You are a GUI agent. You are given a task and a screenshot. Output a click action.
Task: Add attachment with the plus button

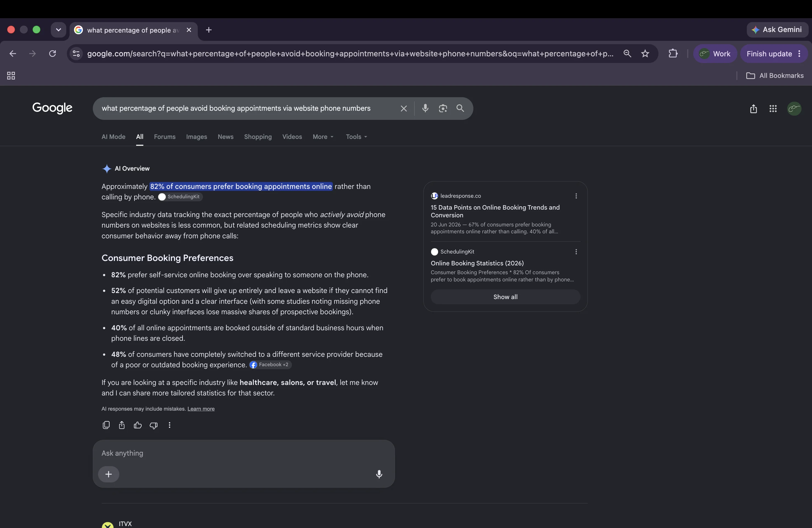pyautogui.click(x=109, y=474)
